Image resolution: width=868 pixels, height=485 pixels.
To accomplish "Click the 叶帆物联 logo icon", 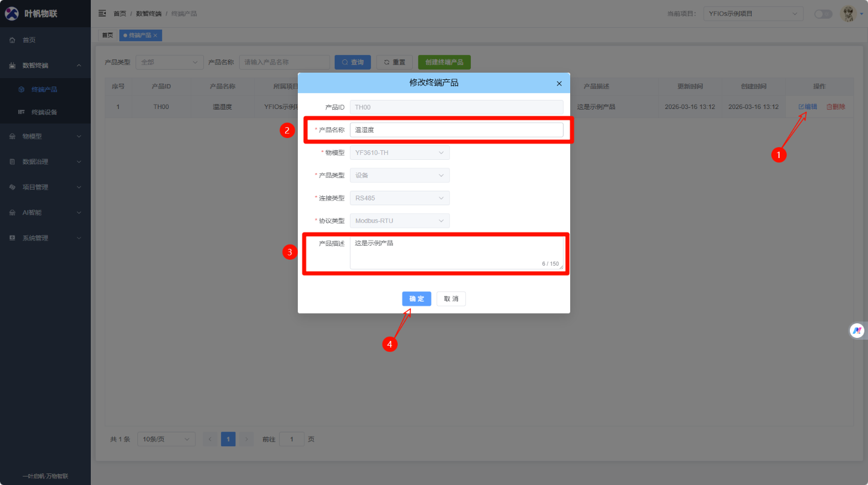I will coord(12,13).
